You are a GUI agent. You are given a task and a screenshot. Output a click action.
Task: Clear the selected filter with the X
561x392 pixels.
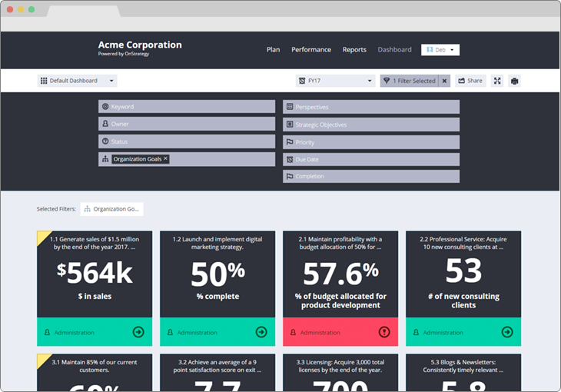pos(444,81)
